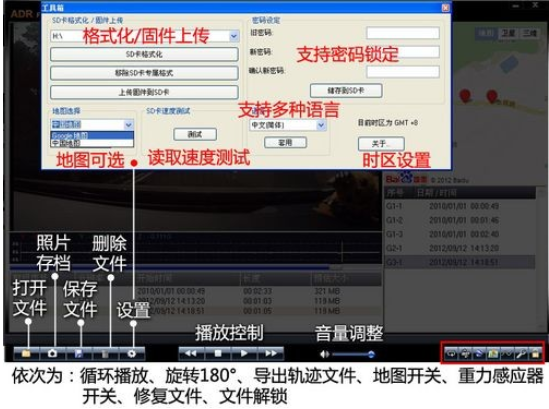This screenshot has width=549, height=409.
Task: Take a snapshot with the camera icon
Action: [53, 354]
